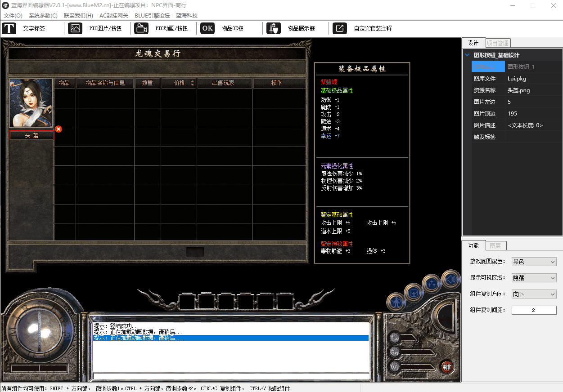563x392 pixels.
Task: Click the price column sort arrows
Action: [193, 83]
